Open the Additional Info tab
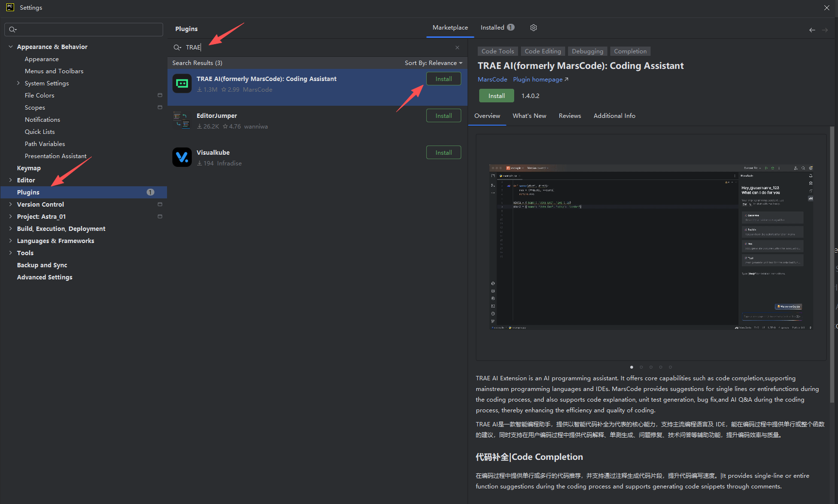The image size is (838, 504). point(614,116)
